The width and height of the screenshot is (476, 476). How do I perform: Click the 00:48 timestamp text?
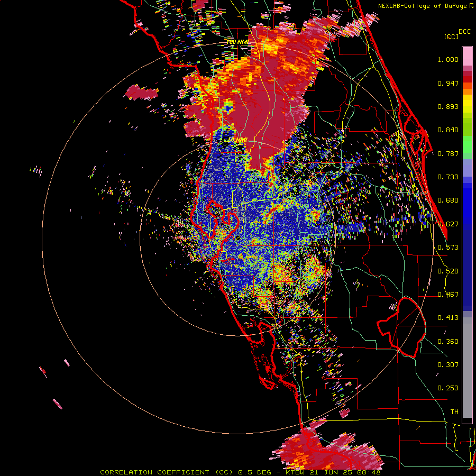pyautogui.click(x=369, y=472)
